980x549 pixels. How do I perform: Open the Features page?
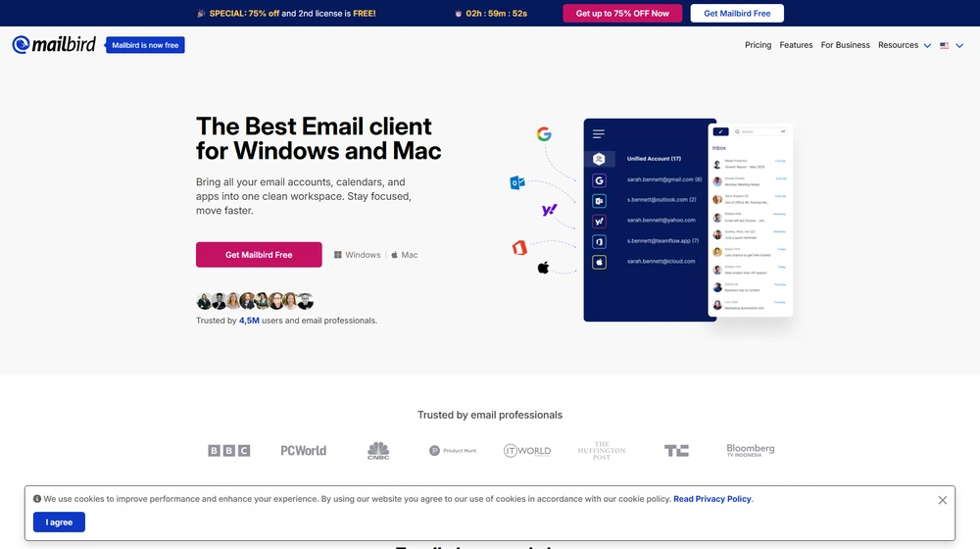point(796,45)
